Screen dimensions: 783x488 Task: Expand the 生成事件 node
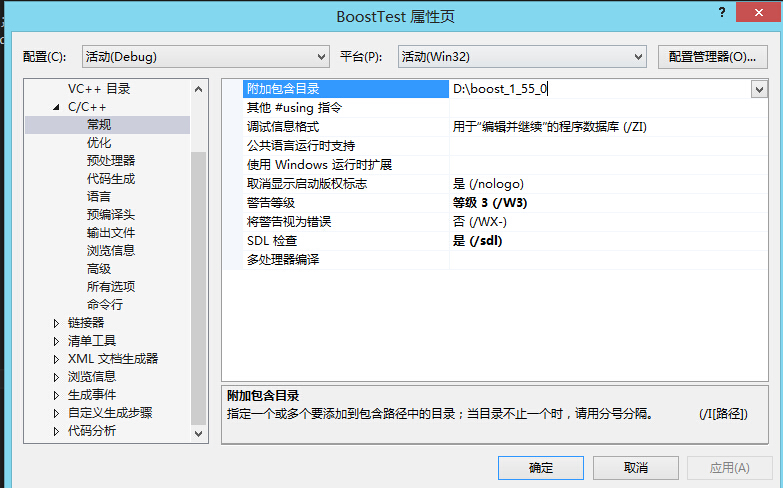coord(56,395)
